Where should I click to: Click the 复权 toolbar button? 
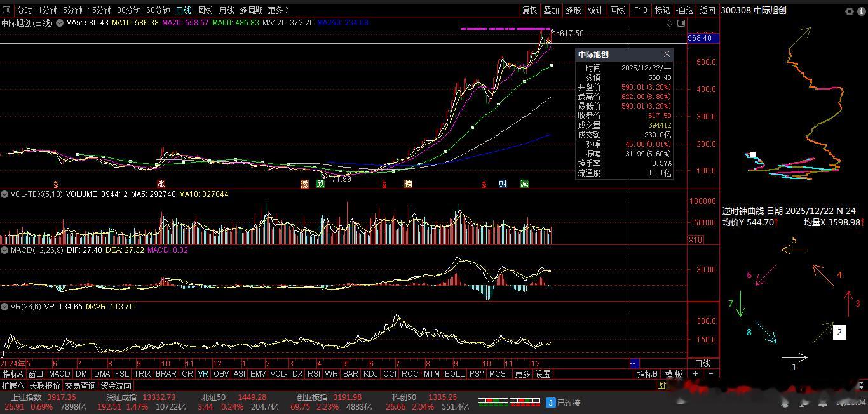click(529, 10)
